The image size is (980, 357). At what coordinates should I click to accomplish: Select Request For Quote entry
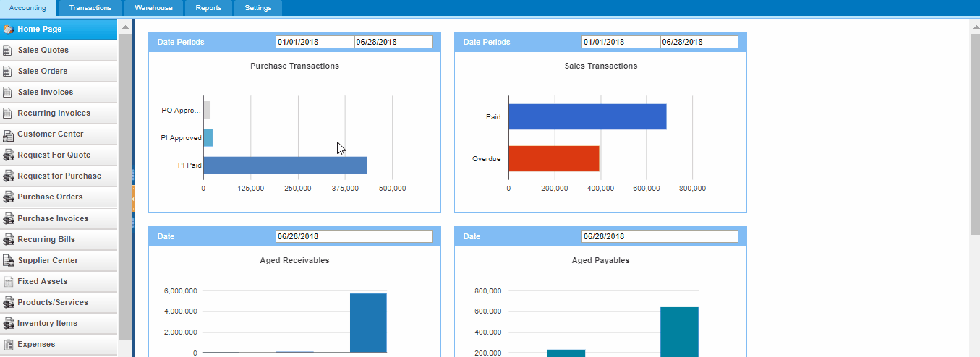pyautogui.click(x=59, y=155)
